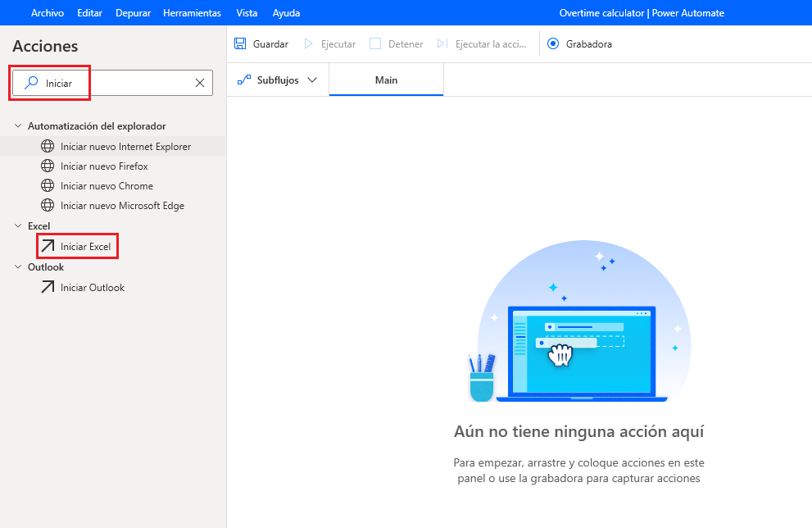The width and height of the screenshot is (812, 528).
Task: Collapse the Excel group
Action: pyautogui.click(x=18, y=225)
